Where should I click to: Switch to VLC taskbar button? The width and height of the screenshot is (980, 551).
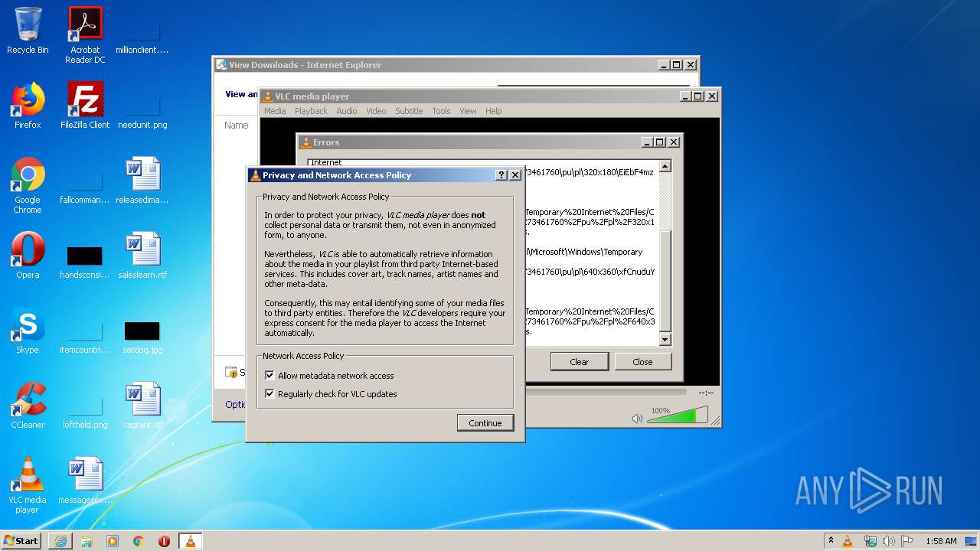tap(191, 541)
